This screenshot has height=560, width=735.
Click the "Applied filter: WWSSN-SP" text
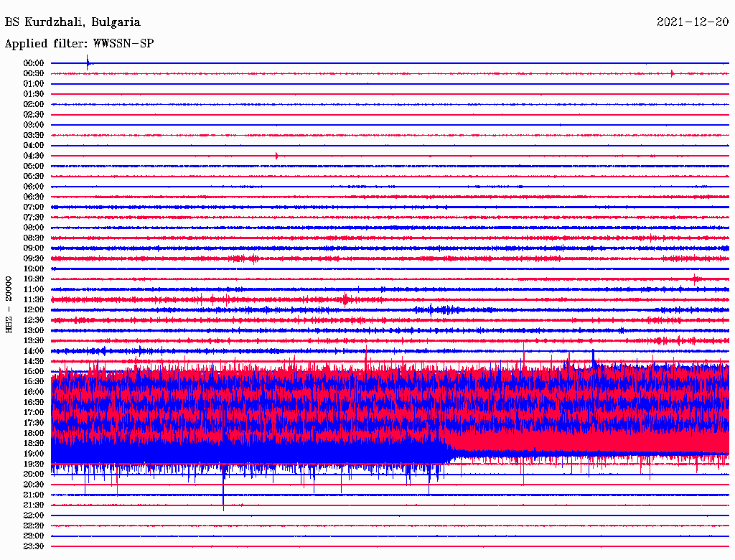pyautogui.click(x=79, y=44)
